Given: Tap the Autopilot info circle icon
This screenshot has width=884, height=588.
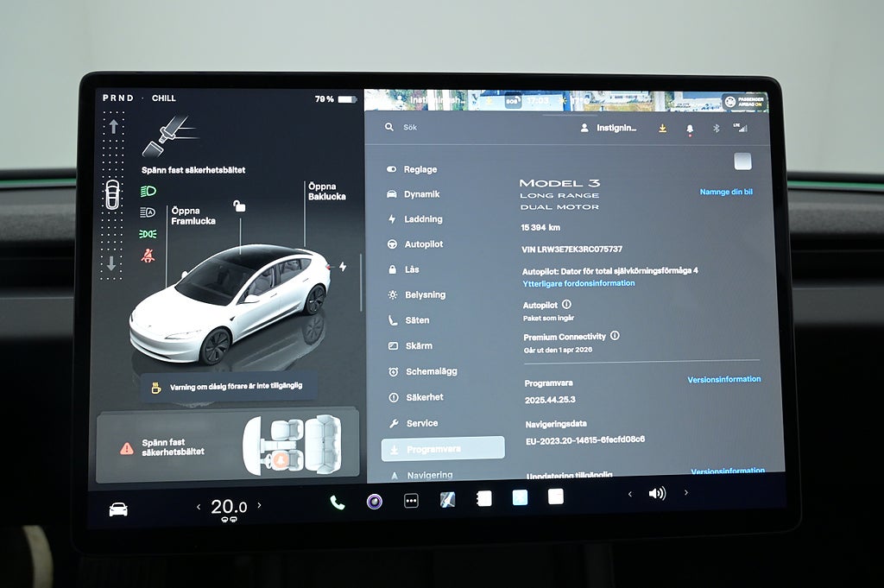Looking at the screenshot, I should pos(566,305).
